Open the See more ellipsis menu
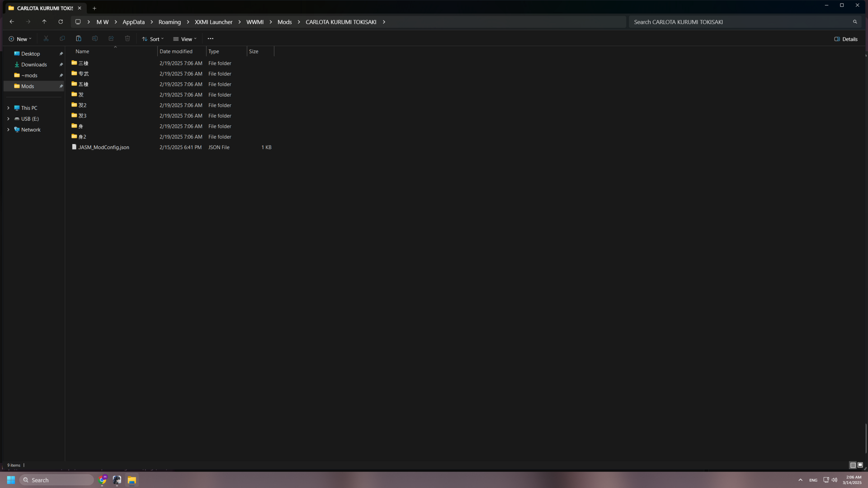868x488 pixels. point(211,39)
